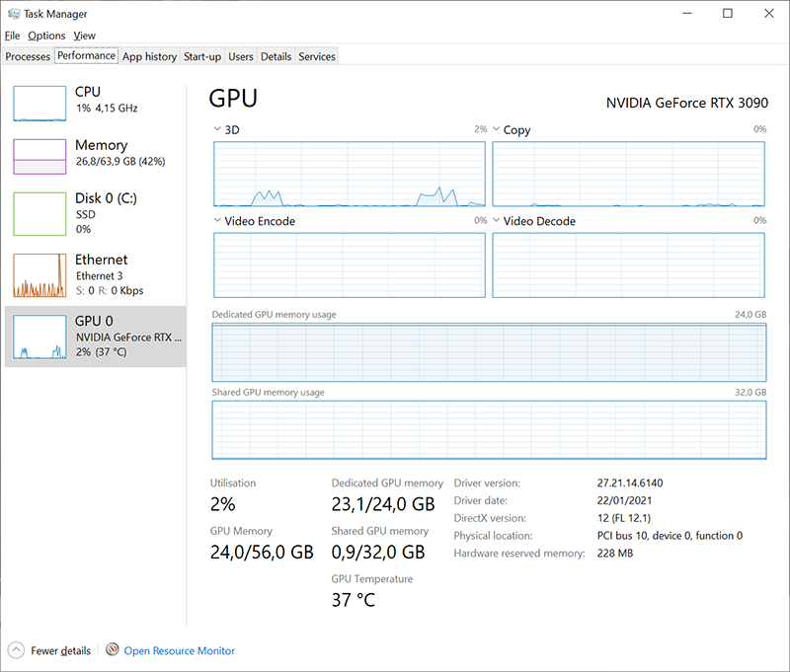Switch to the Users tab
Viewport: 790px width, 672px height.
[x=241, y=56]
